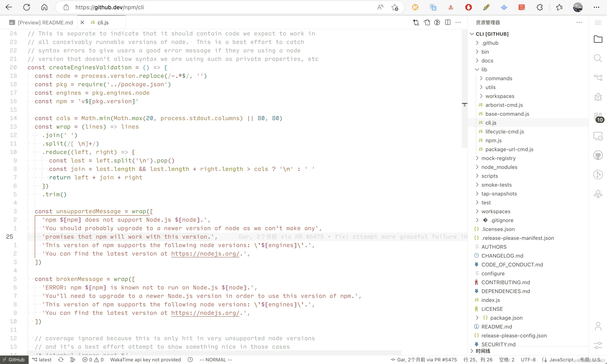This screenshot has width=607, height=364.
Task: Open the GitHub view in activity bar
Action: pos(598,155)
